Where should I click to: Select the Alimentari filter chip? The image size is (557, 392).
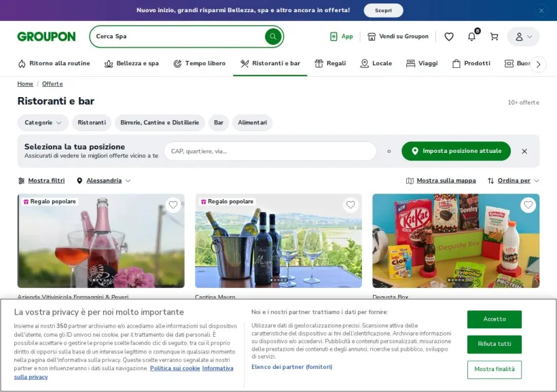click(x=252, y=122)
